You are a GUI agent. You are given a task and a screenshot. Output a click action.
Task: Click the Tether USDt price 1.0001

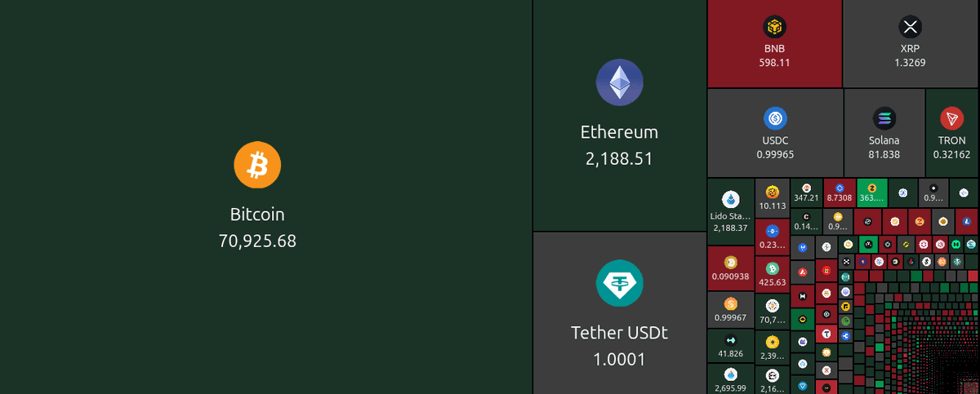(619, 359)
